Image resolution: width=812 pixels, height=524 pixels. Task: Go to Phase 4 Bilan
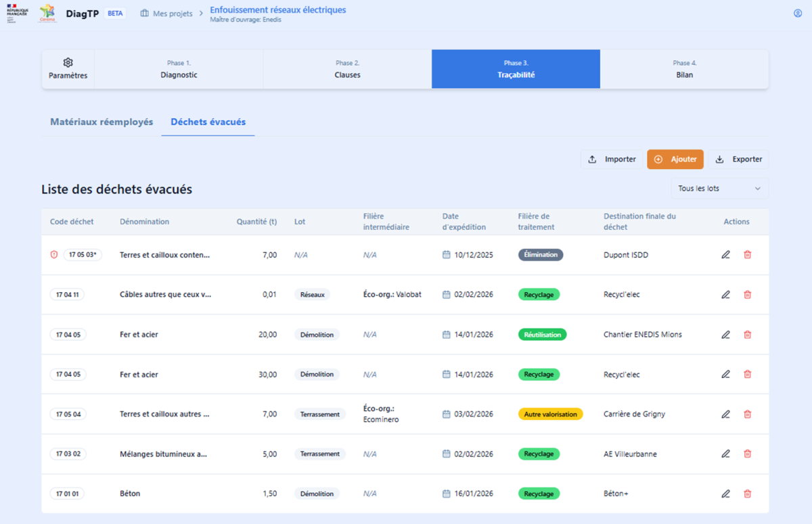(684, 69)
